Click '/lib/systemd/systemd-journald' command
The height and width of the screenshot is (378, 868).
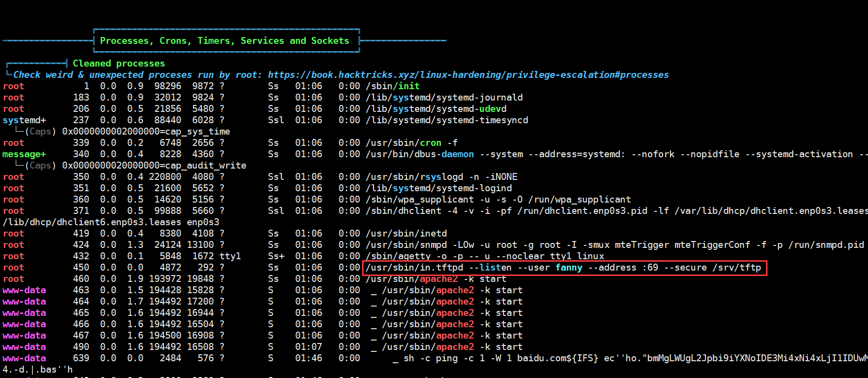(x=444, y=98)
